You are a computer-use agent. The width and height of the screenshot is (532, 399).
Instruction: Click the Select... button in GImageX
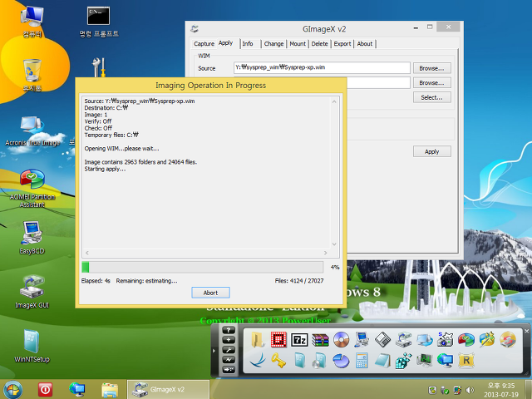432,97
